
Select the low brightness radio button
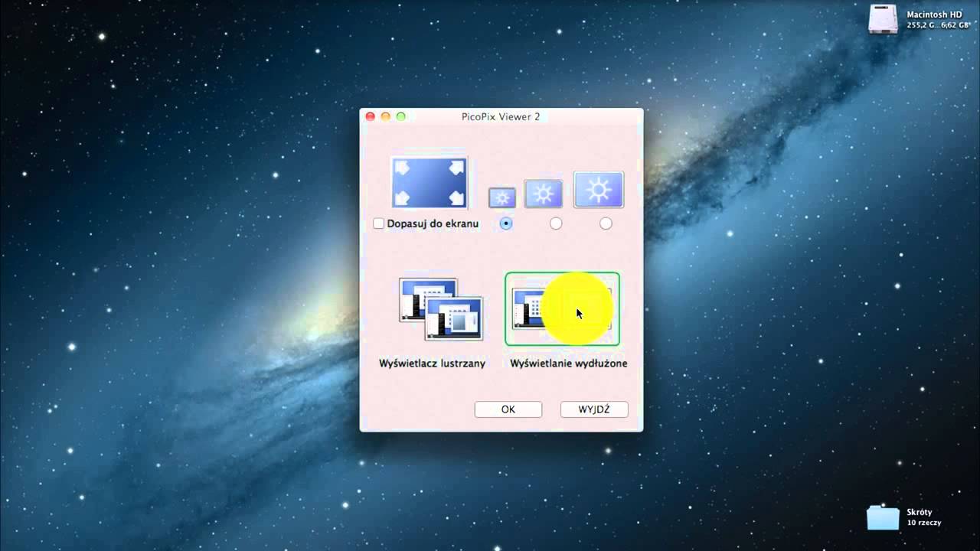tap(506, 223)
